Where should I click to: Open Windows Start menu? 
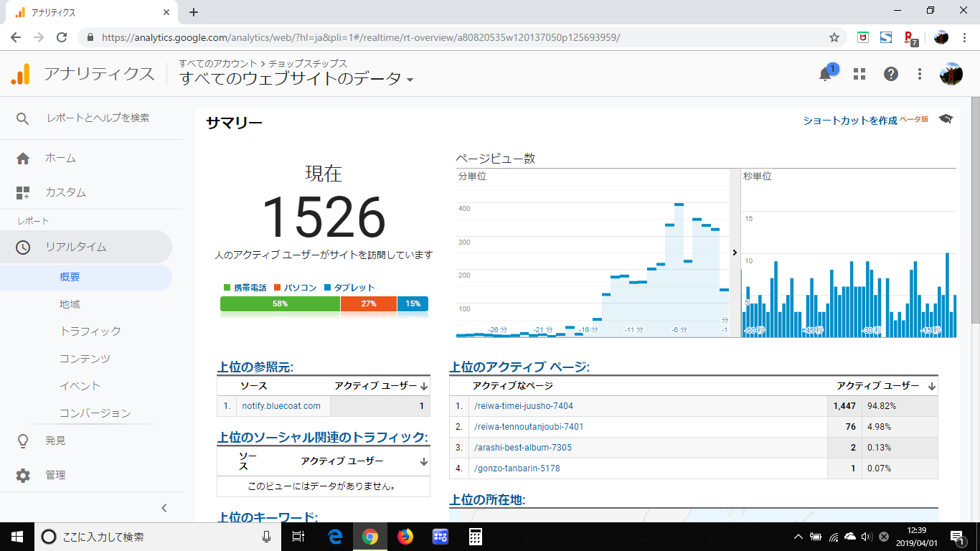(x=17, y=537)
